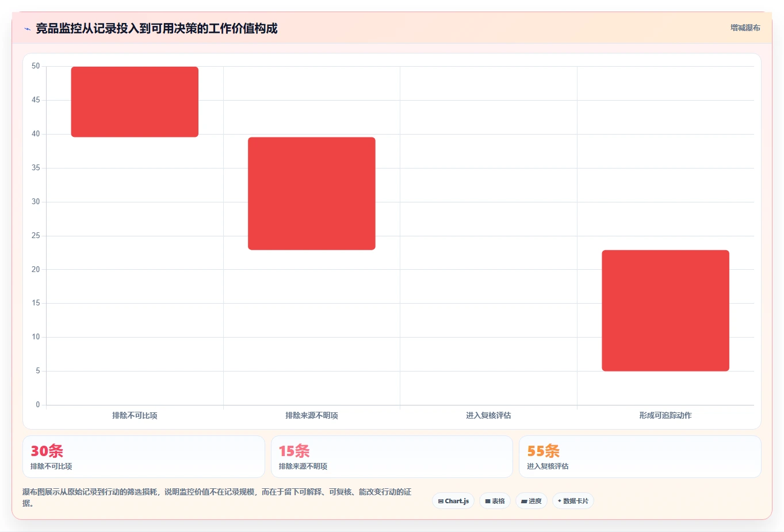Click the 排除不可比项 x-axis label

pyautogui.click(x=135, y=415)
